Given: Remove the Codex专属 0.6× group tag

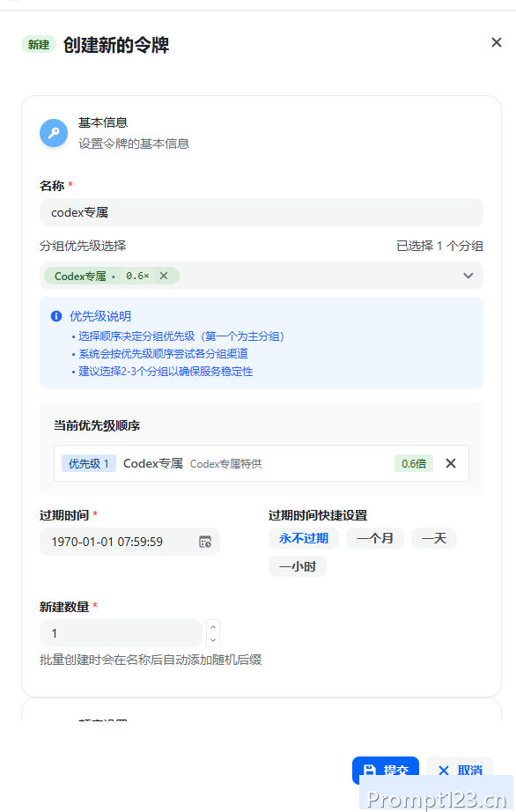Looking at the screenshot, I should click(164, 276).
